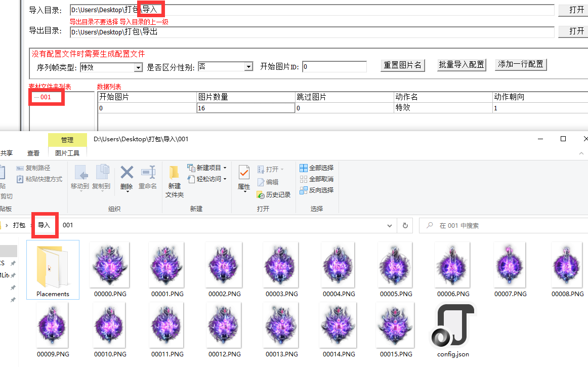Click Paste shortcut (粘贴快捷方式) item
The height and width of the screenshot is (367, 588).
[x=39, y=179]
